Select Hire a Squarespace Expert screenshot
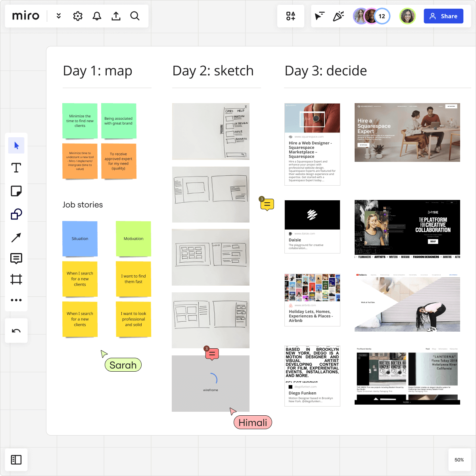The image size is (476, 476). tap(407, 132)
